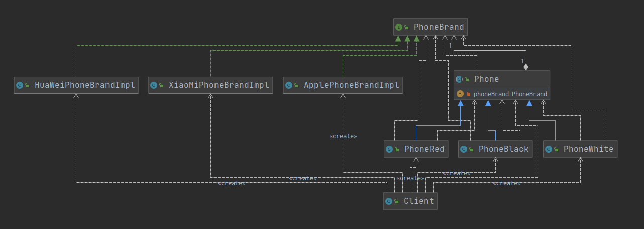The width and height of the screenshot is (644, 229).
Task: Click the class icon beside PhoneBlack
Action: click(x=464, y=149)
